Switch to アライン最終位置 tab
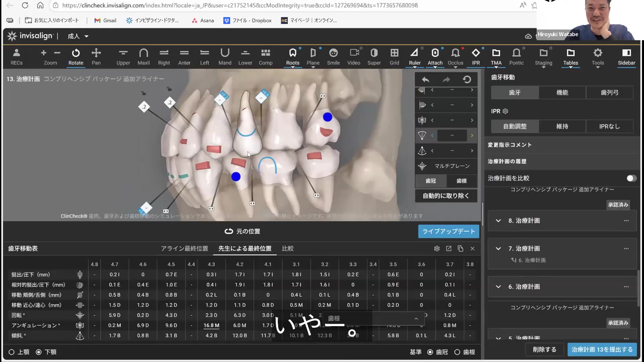The height and width of the screenshot is (362, 644). [x=184, y=248]
